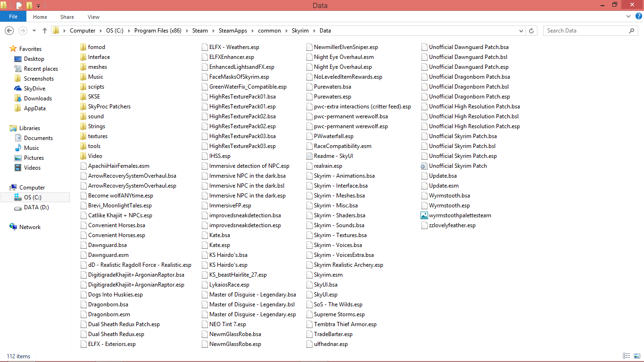The height and width of the screenshot is (362, 644).
Task: Select Network in the navigation pane
Action: coord(30,227)
